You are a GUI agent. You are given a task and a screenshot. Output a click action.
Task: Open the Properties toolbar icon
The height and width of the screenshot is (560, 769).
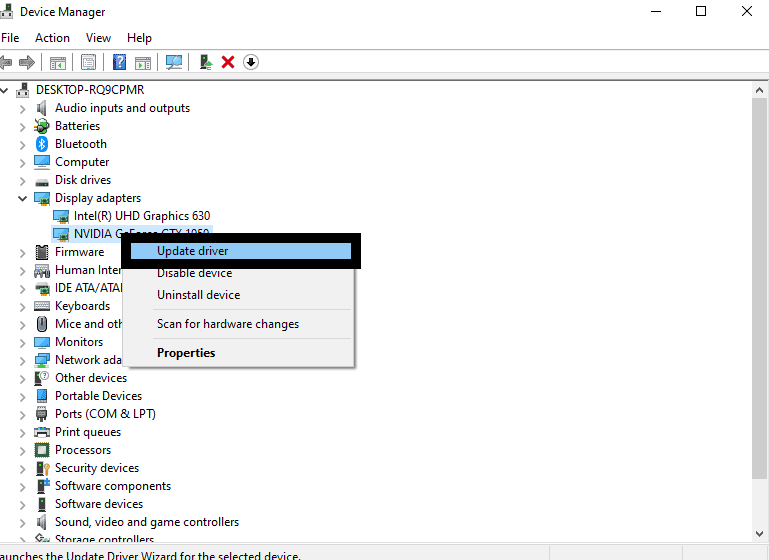pos(89,62)
